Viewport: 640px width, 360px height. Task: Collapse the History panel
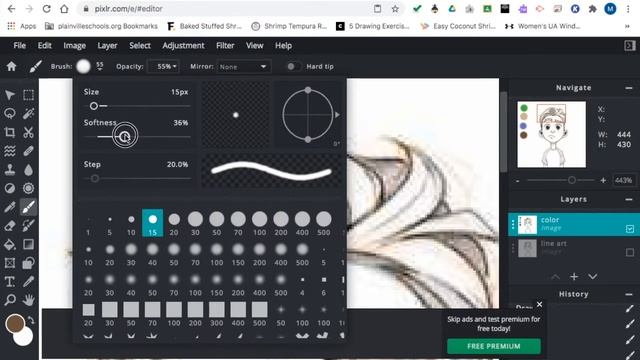coord(629,294)
